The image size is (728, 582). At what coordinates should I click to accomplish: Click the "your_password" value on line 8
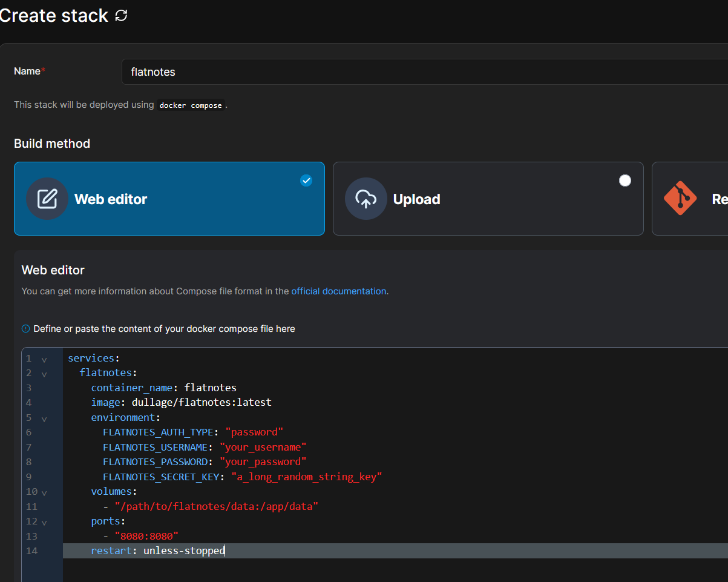tap(263, 461)
